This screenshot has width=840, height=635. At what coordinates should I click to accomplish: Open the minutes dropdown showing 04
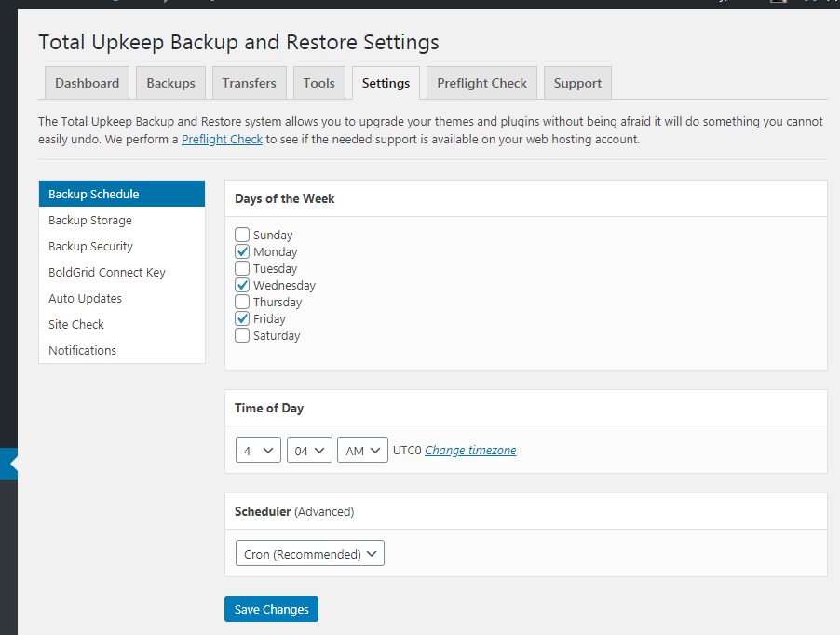tap(309, 451)
